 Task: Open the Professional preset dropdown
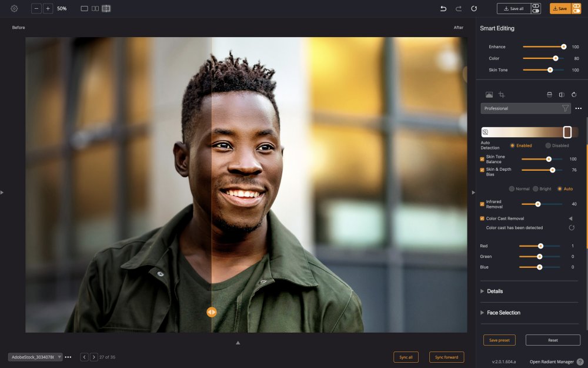tap(520, 108)
